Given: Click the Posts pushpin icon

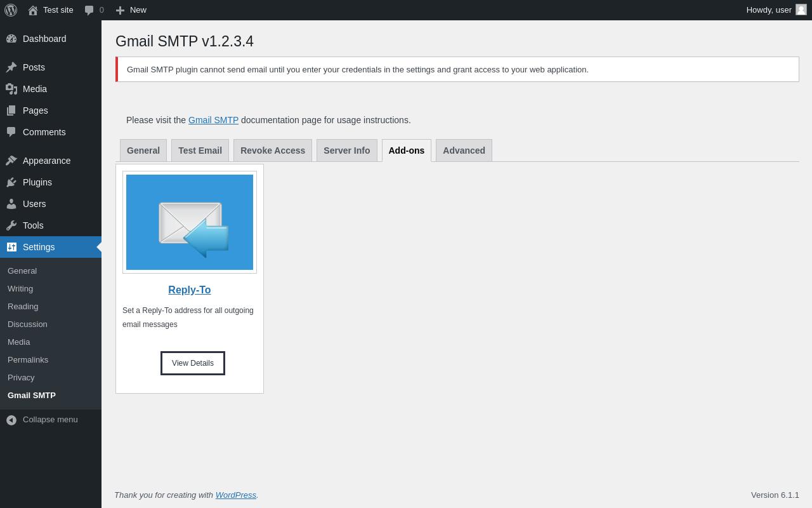Looking at the screenshot, I should tap(11, 67).
